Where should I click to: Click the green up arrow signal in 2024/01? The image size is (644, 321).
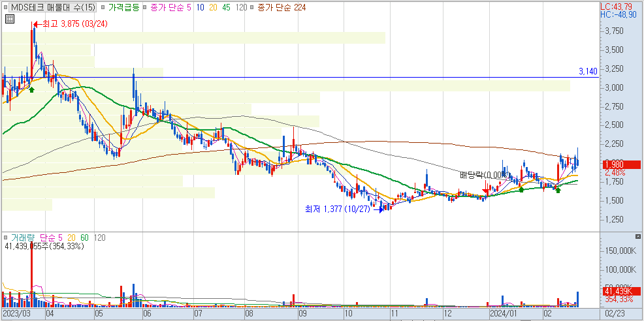coord(521,189)
